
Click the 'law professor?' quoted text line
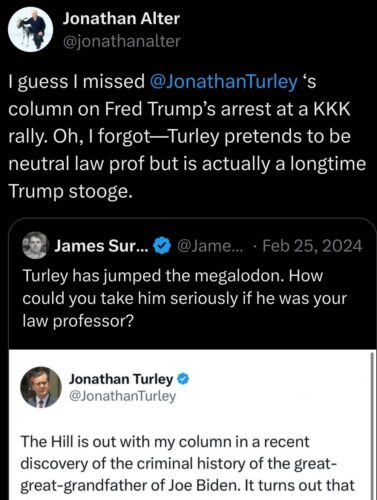click(x=78, y=321)
